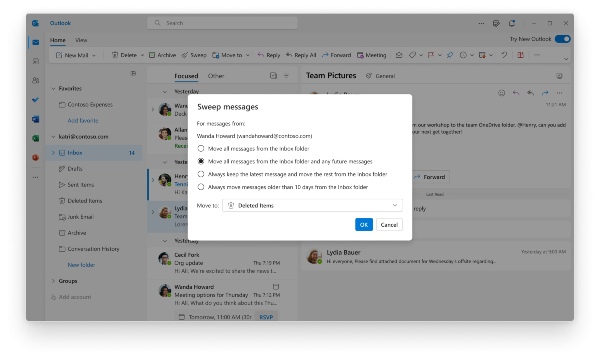Click Forward in the toolbar
This screenshot has height=360, width=600.
point(336,55)
